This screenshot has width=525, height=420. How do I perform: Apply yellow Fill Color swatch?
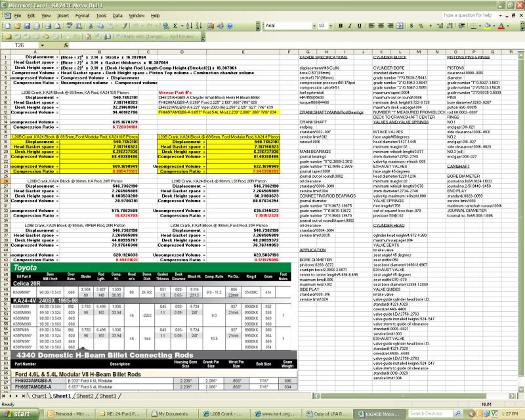(x=488, y=26)
